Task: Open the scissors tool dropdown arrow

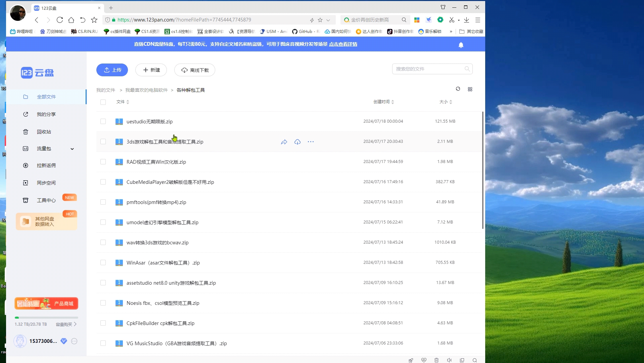Action: pyautogui.click(x=459, y=20)
